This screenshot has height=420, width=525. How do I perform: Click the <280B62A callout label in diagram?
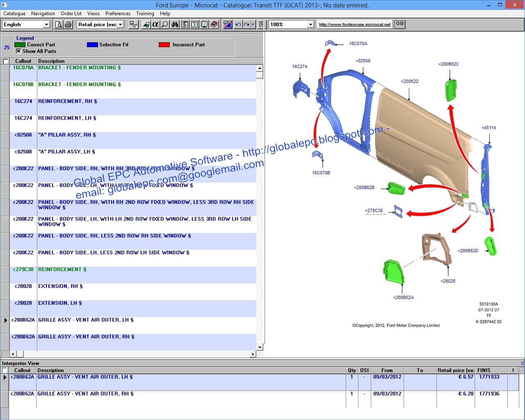click(403, 297)
